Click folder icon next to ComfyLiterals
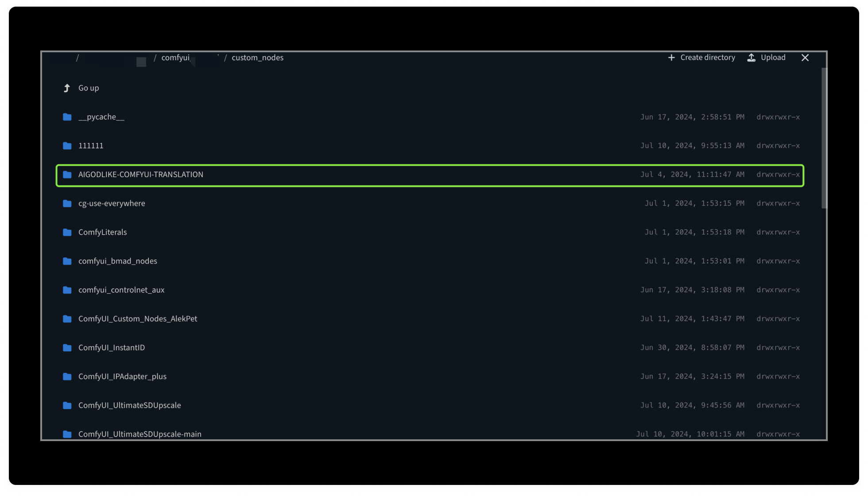The height and width of the screenshot is (496, 868). pyautogui.click(x=67, y=232)
